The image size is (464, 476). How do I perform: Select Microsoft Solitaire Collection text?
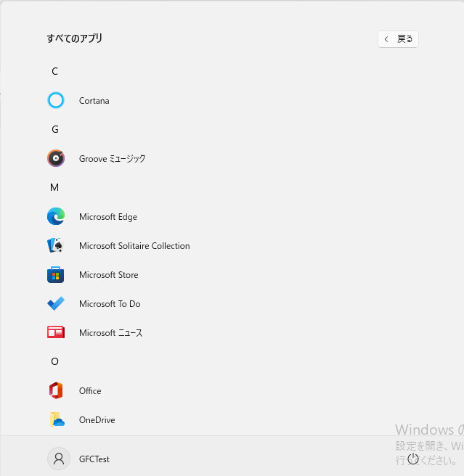pos(134,245)
